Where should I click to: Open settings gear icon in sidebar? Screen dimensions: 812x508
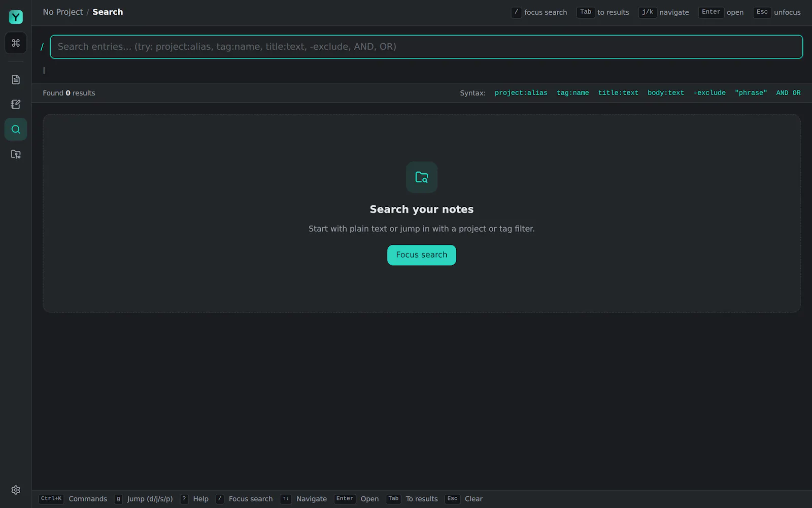coord(16,490)
